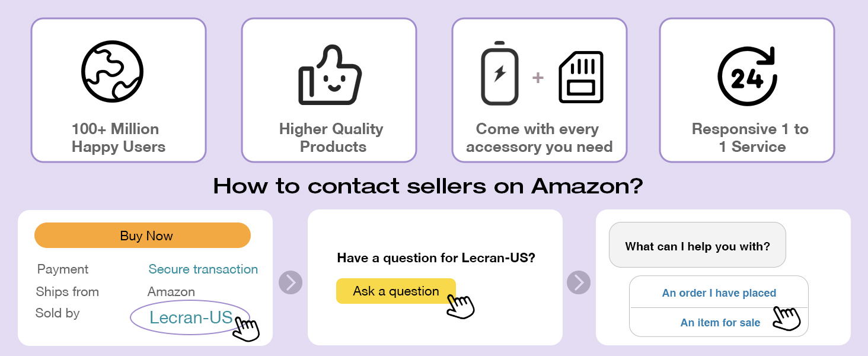Select 'An order I have placed' option
Image resolution: width=868 pixels, height=356 pixels.
tap(719, 293)
